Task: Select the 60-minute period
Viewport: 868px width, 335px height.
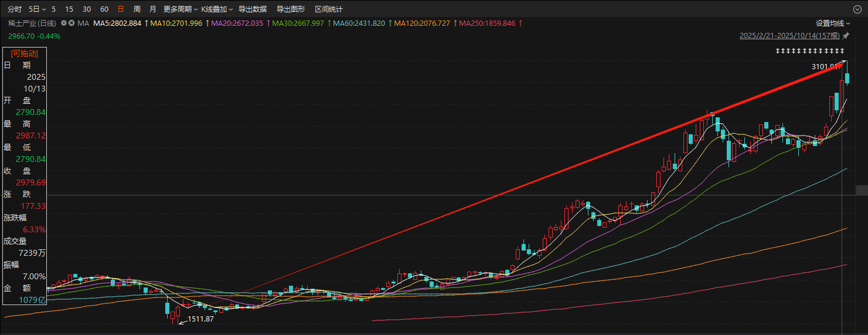Action: (x=104, y=9)
